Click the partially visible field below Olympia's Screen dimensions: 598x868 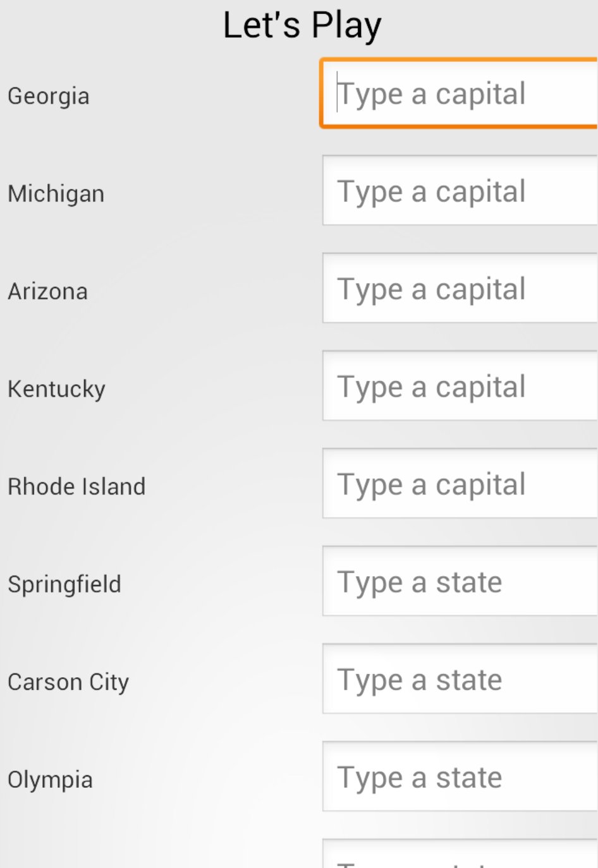pyautogui.click(x=460, y=855)
